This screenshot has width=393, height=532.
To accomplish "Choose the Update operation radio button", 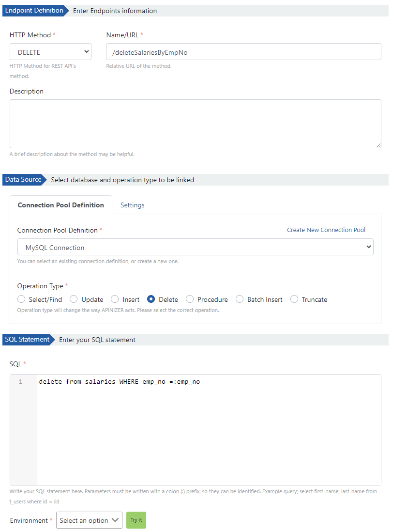I will click(x=74, y=299).
